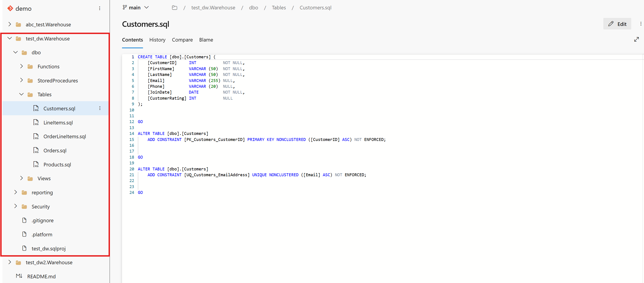Collapse the Tables folder chevron
644x283 pixels.
pos(21,94)
